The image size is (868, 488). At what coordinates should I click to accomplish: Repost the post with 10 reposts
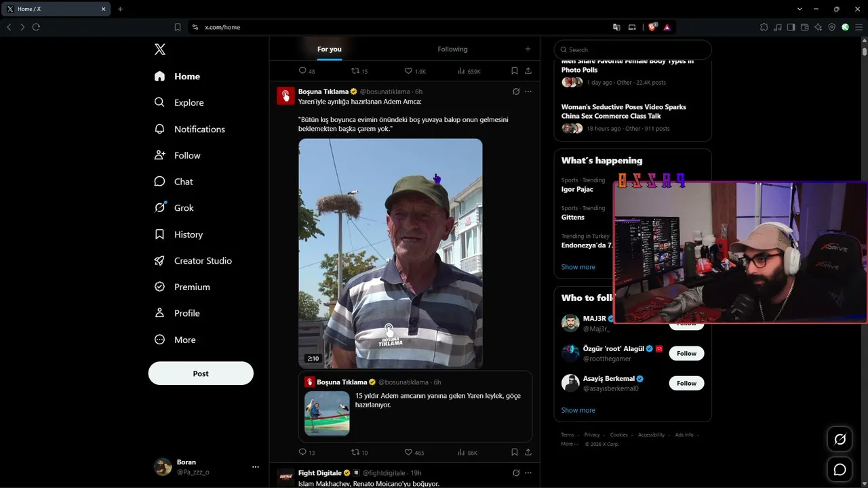tap(359, 452)
